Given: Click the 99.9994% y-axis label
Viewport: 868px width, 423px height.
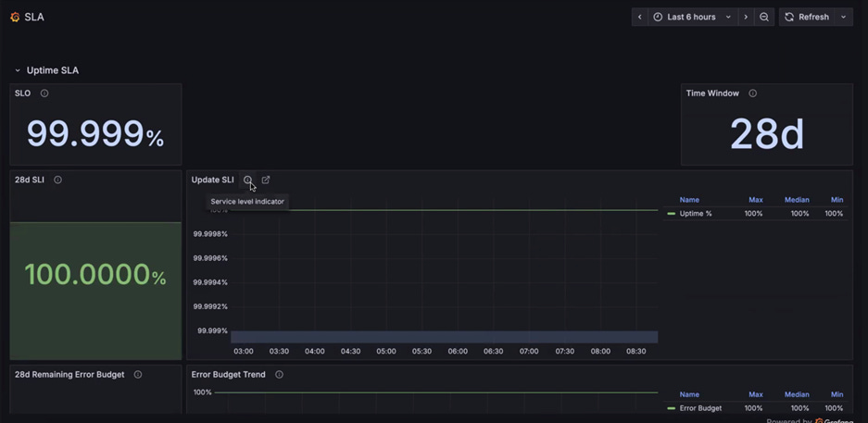Looking at the screenshot, I should pos(210,282).
